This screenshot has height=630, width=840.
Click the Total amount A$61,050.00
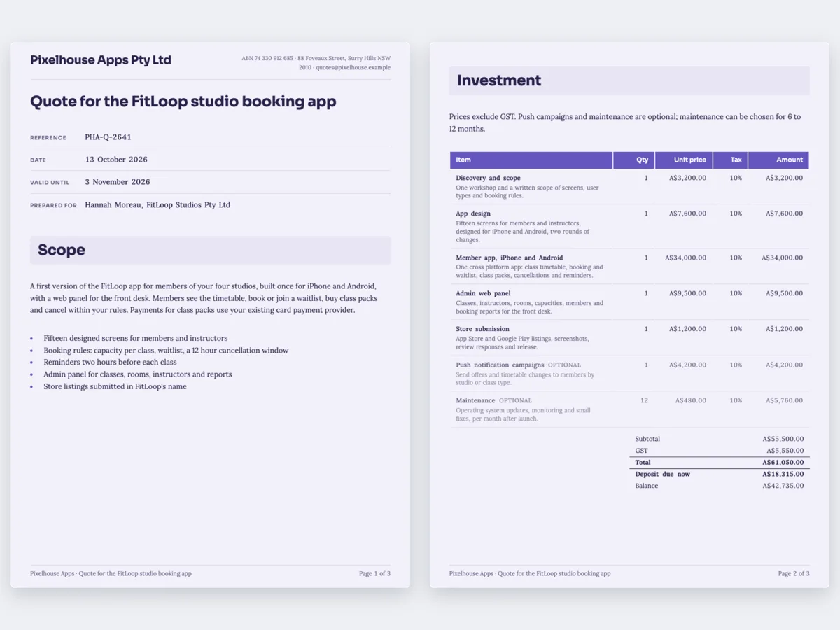(x=783, y=463)
